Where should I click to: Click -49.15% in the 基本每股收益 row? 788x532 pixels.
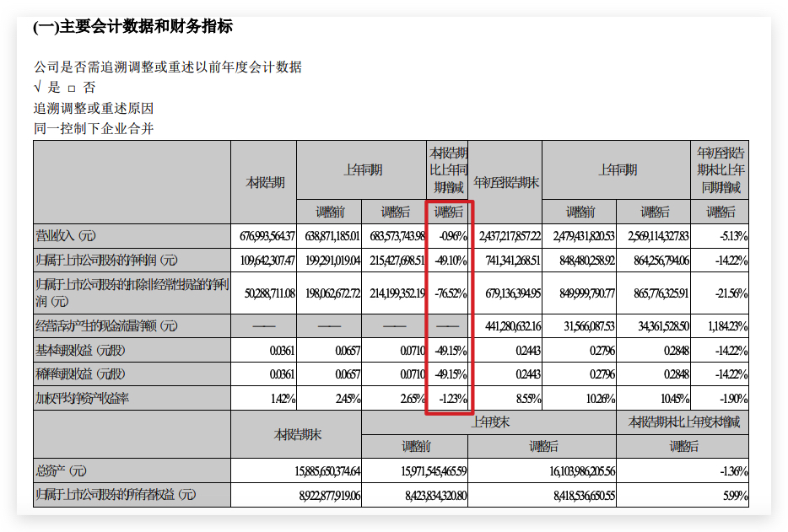click(x=451, y=350)
